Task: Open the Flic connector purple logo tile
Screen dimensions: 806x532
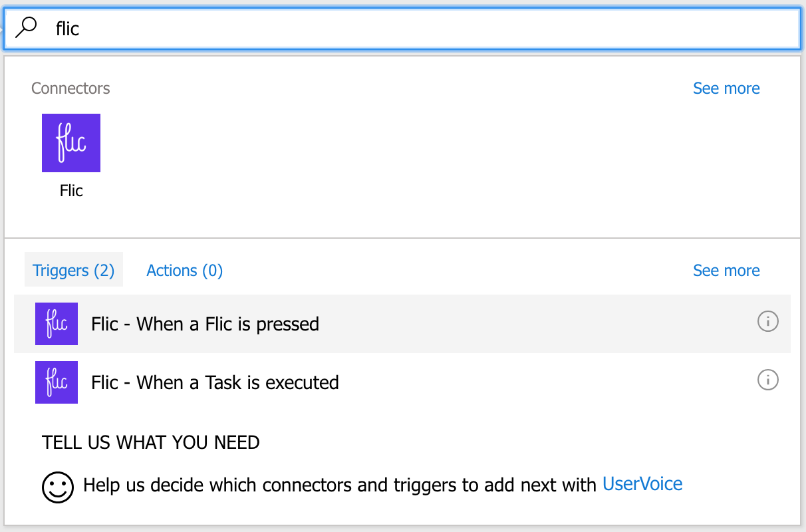Action: (71, 143)
